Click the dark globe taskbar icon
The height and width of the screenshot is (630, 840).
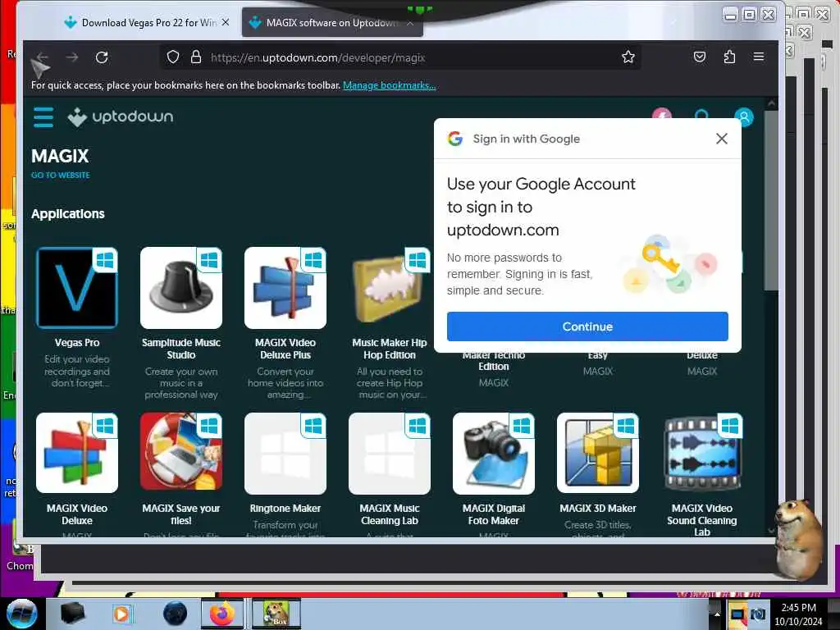pos(176,614)
